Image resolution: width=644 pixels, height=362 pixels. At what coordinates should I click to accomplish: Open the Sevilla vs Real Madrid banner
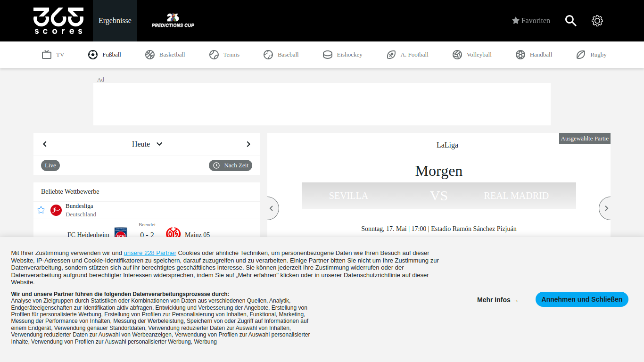pos(439,196)
